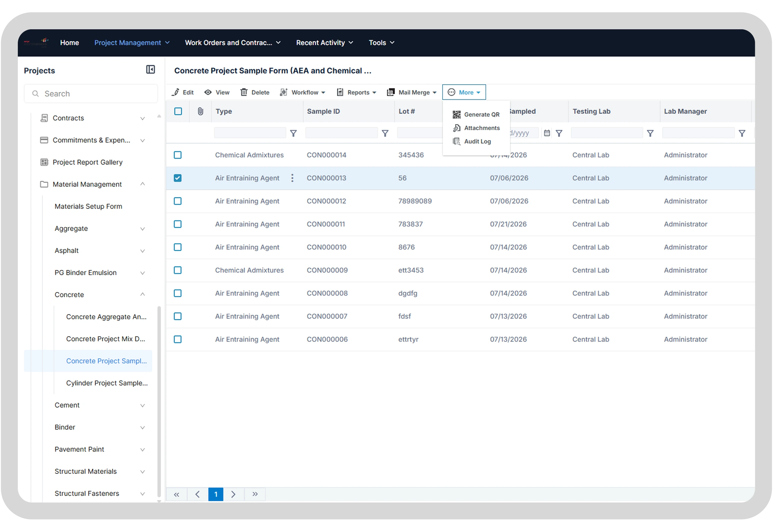Go to the next page of results
The width and height of the screenshot is (773, 532).
pyautogui.click(x=233, y=494)
